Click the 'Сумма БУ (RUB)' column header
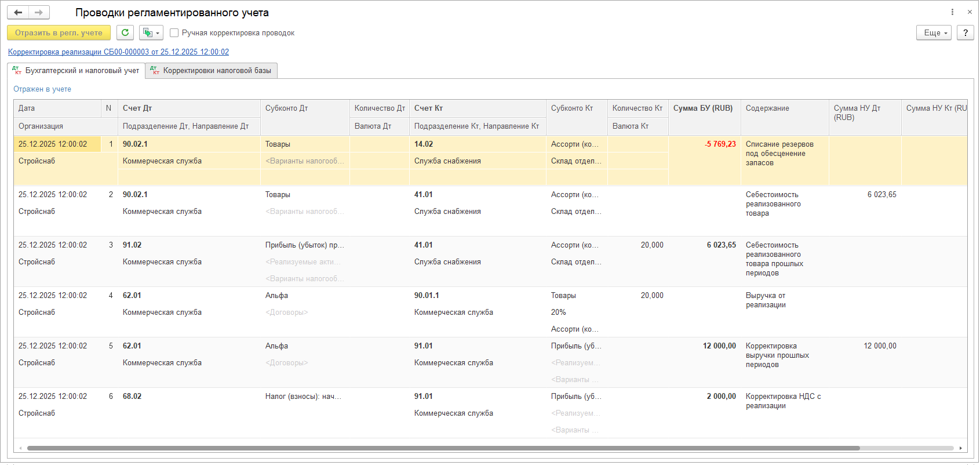Image resolution: width=980 pixels, height=465 pixels. [703, 108]
